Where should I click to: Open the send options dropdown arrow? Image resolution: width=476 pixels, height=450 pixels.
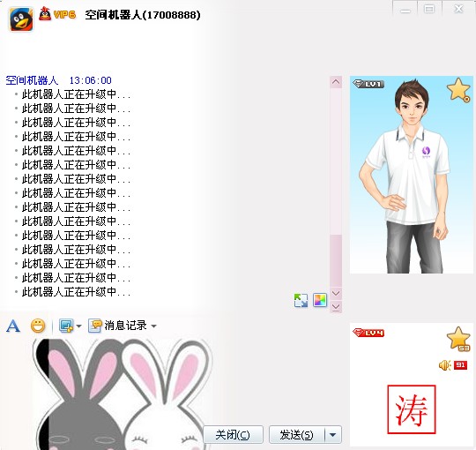tap(333, 435)
